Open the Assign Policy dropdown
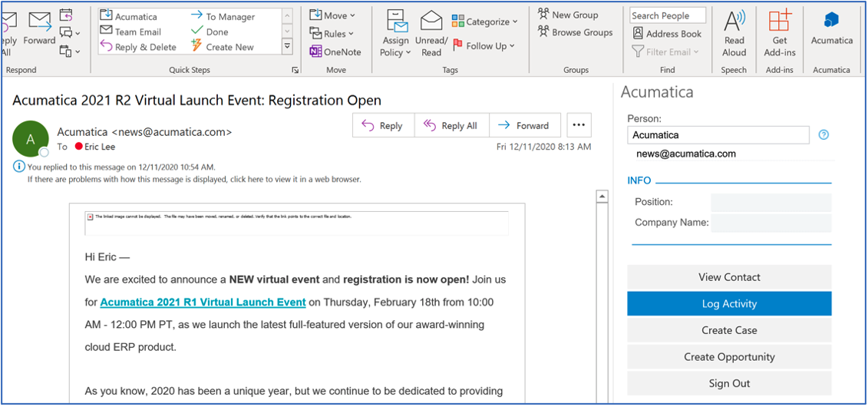The image size is (868, 407). pos(394,33)
